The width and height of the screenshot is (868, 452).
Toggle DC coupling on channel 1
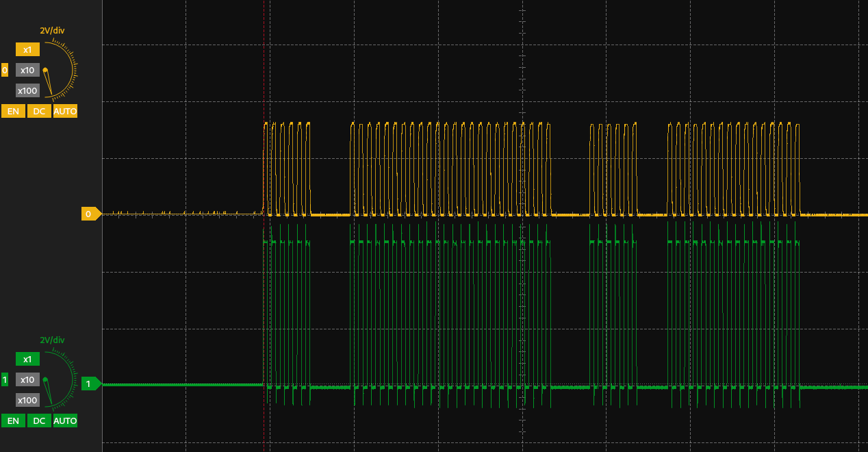[40, 420]
